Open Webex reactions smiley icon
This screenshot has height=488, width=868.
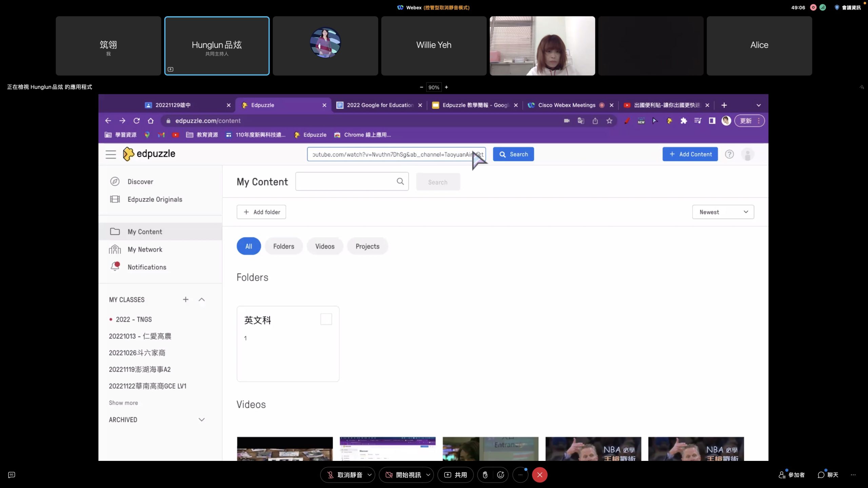point(500,475)
